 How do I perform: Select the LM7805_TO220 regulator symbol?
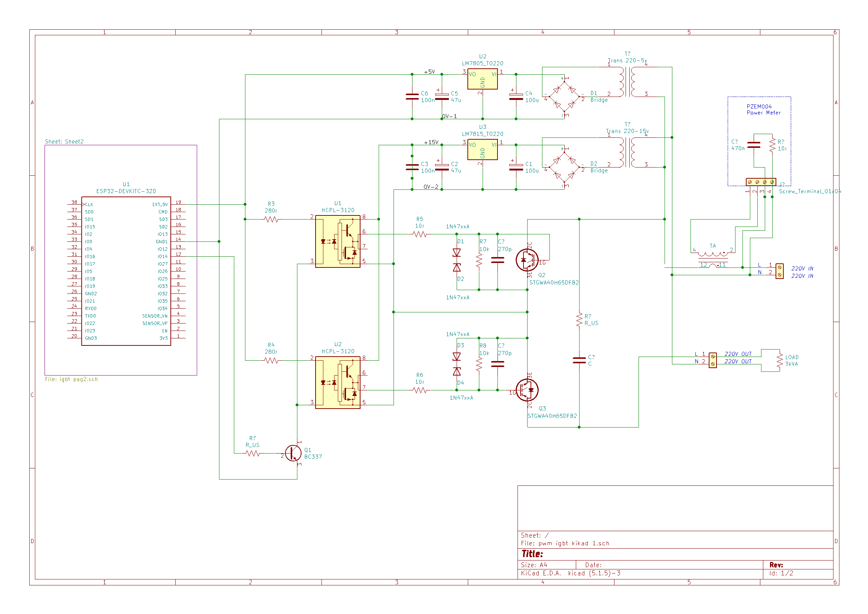(x=482, y=79)
